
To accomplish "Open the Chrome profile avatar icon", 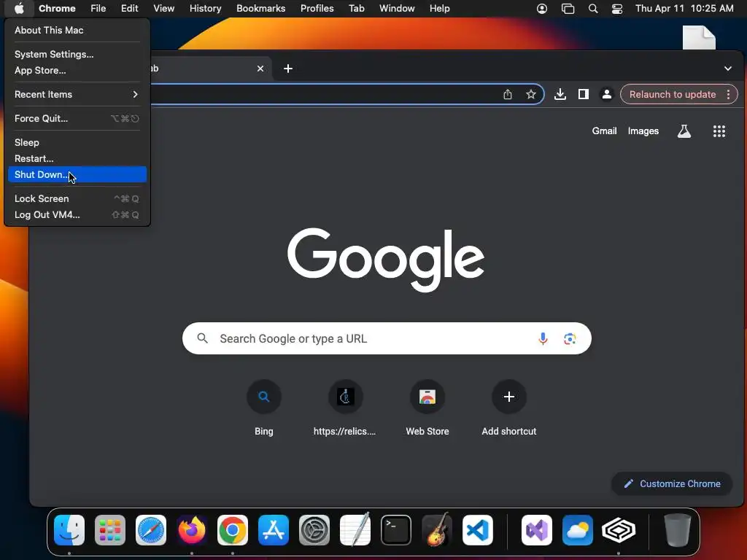I will (606, 94).
